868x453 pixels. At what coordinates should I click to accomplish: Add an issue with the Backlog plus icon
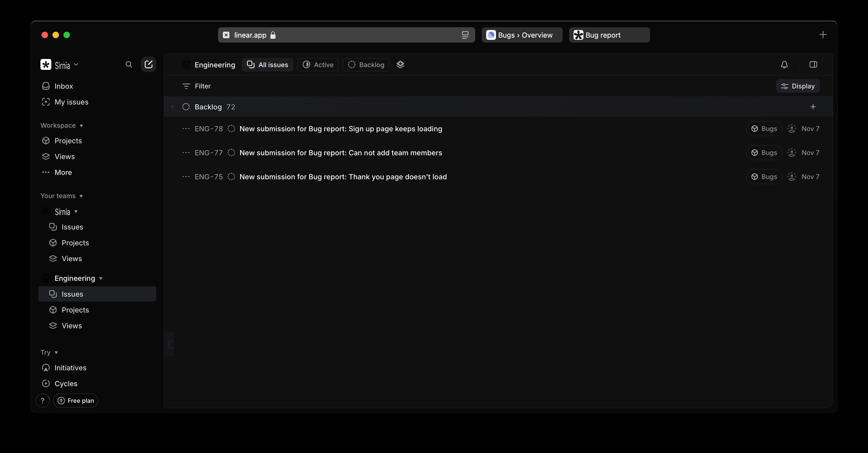[813, 107]
